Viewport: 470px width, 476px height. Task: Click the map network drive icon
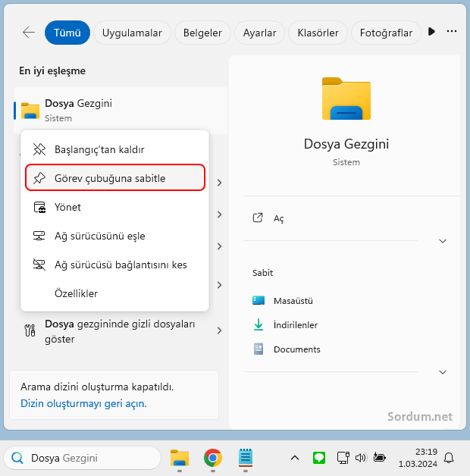click(x=39, y=236)
